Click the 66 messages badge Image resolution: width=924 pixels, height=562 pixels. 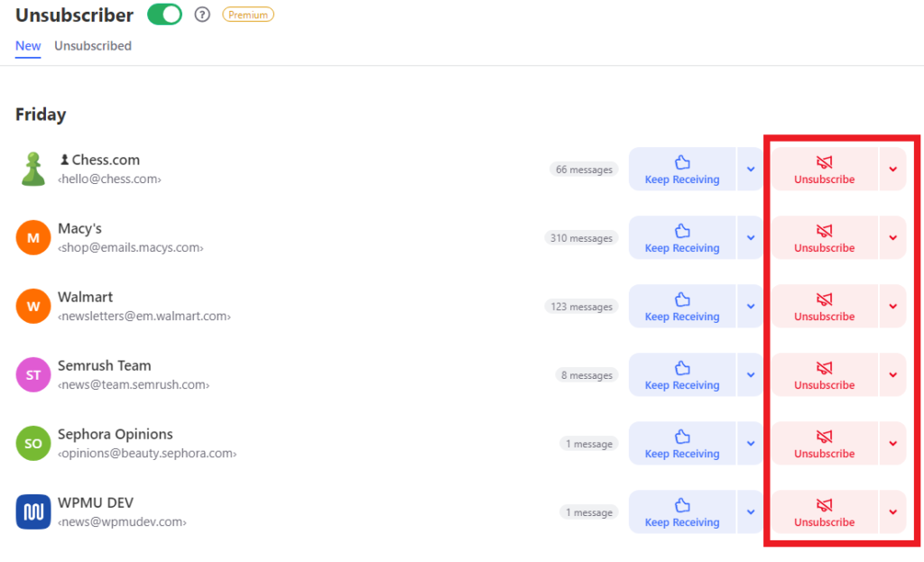point(584,170)
